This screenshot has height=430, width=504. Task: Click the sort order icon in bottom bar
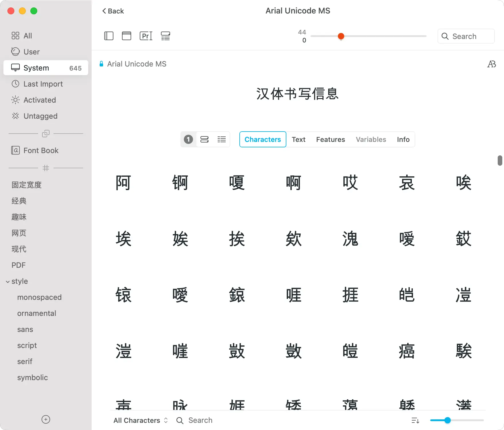415,420
